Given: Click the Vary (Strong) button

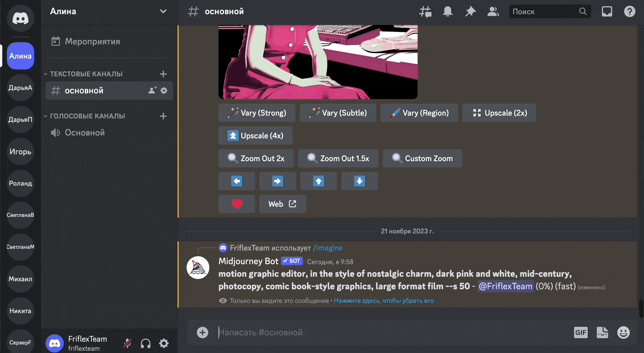Looking at the screenshot, I should [x=256, y=113].
